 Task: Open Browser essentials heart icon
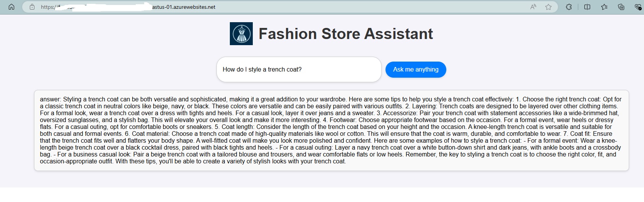coord(637,7)
